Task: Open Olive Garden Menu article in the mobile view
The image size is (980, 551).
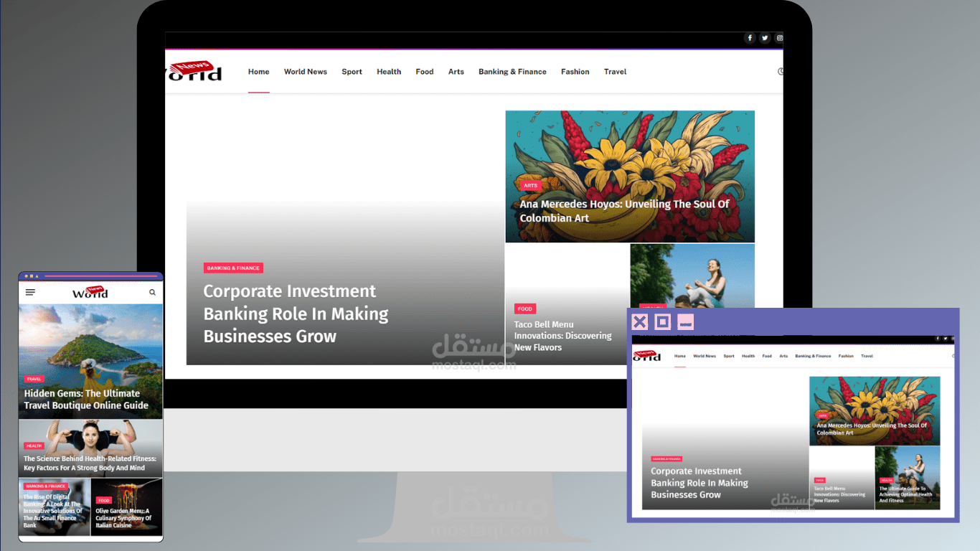Action: coord(123,517)
